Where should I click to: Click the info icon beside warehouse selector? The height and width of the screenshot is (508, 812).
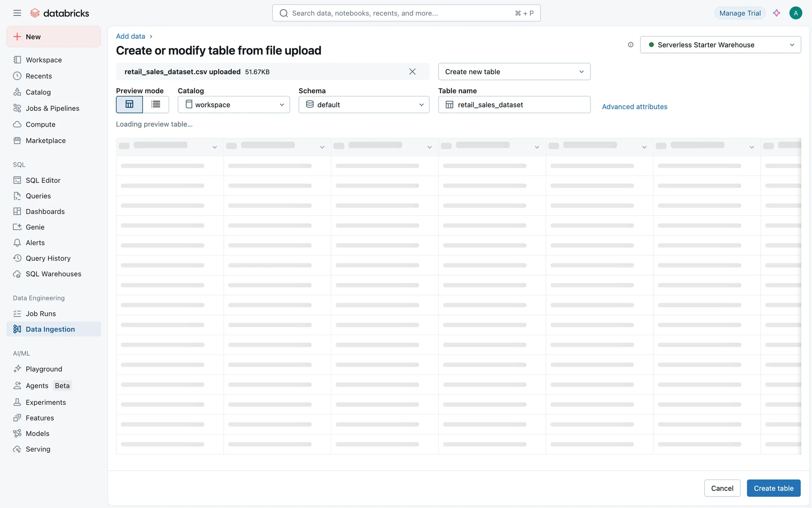click(631, 45)
